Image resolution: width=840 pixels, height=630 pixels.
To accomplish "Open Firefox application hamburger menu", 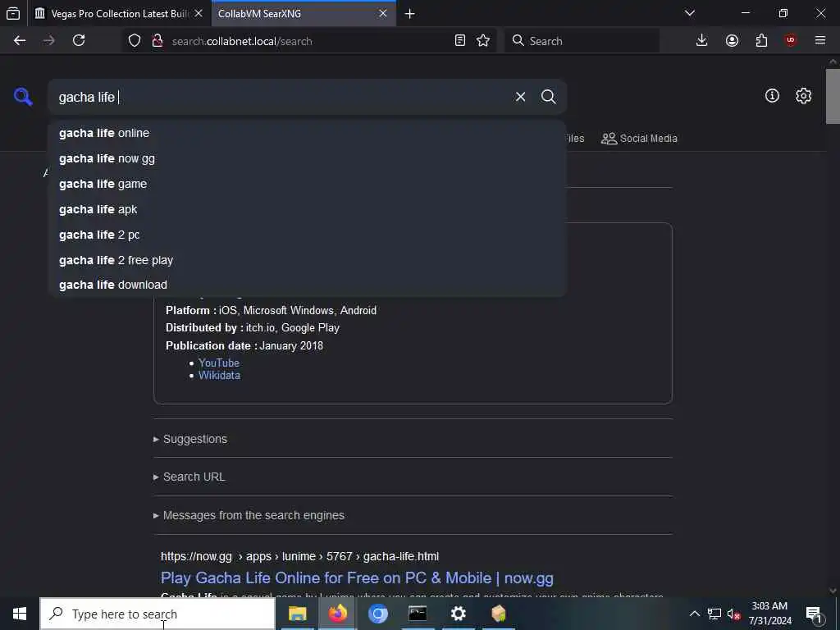I will 819,41.
